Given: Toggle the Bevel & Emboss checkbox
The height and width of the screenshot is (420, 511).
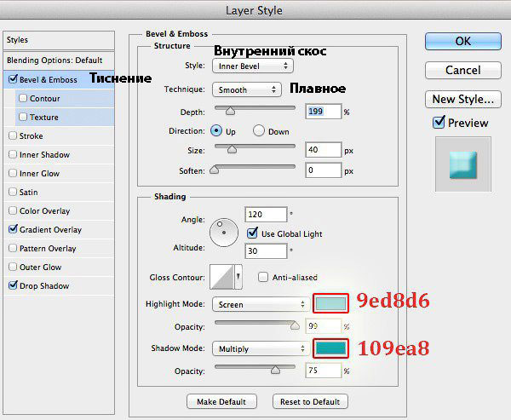Looking at the screenshot, I should [x=13, y=79].
